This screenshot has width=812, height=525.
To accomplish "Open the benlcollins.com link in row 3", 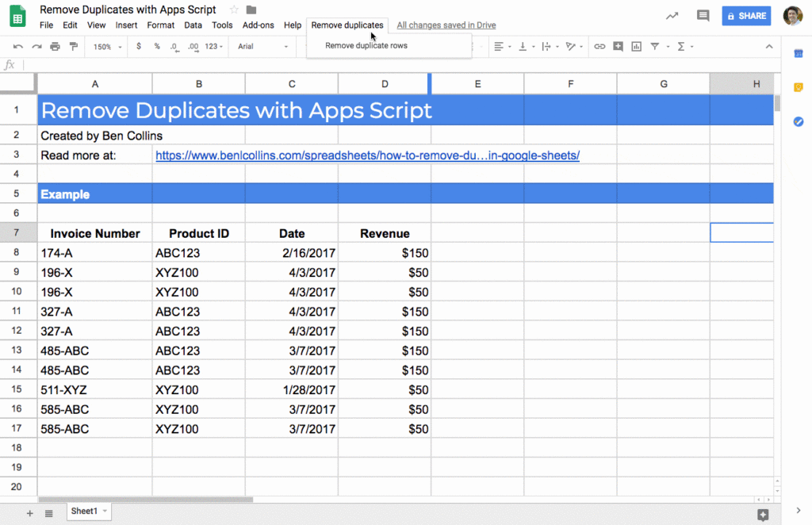I will (x=367, y=155).
